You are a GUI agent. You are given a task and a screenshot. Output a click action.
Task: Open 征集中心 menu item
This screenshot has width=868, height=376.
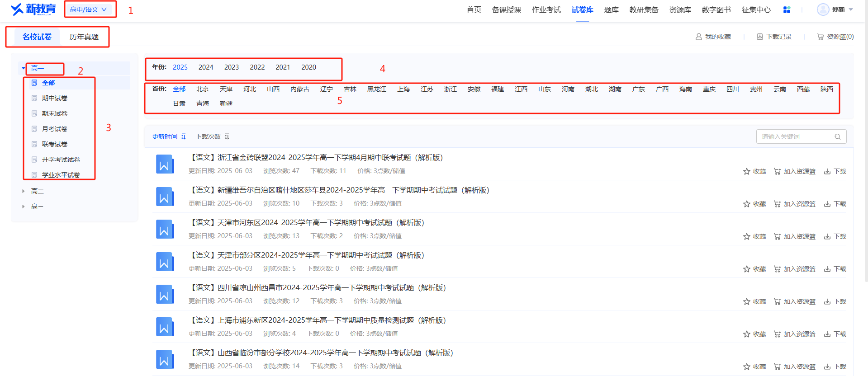tap(756, 9)
